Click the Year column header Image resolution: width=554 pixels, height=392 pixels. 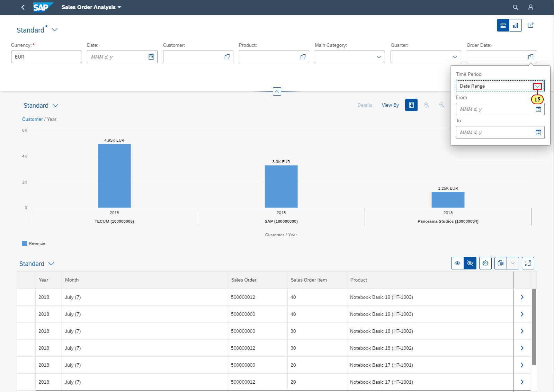tap(48, 280)
